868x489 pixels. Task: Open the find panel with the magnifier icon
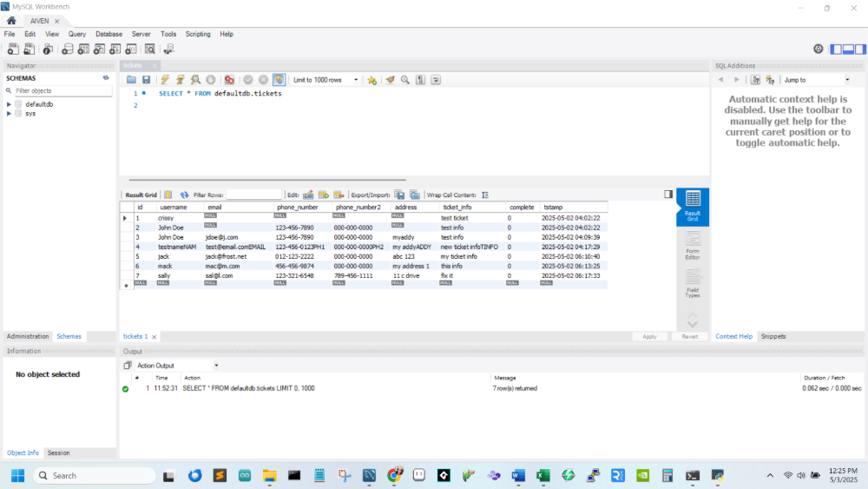[x=405, y=80]
